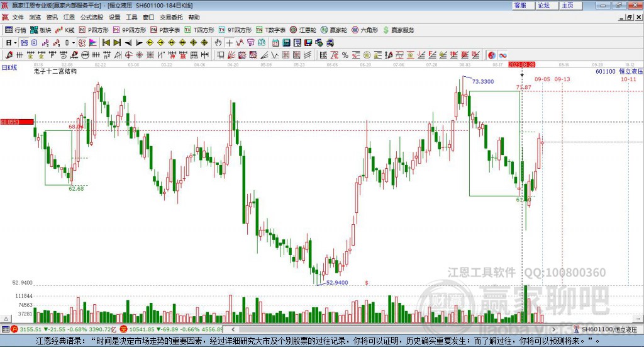Click the 52.9400 low price label
Viewport: 644px width, 347px height.
click(x=337, y=283)
